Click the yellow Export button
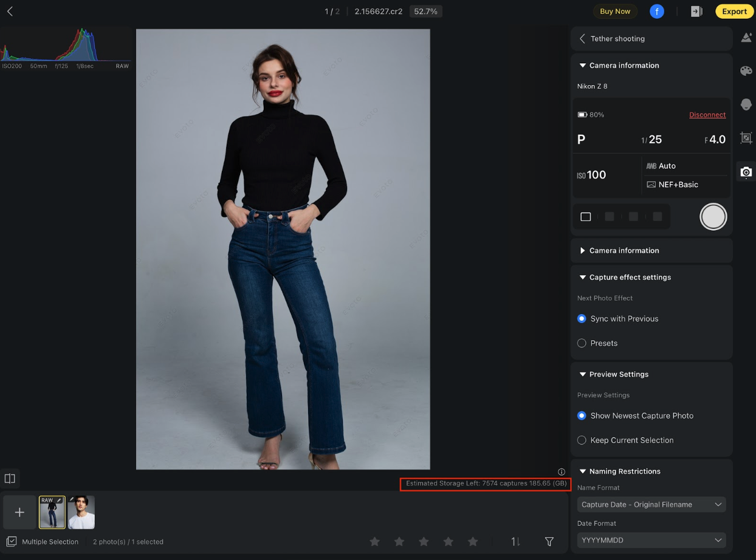The height and width of the screenshot is (560, 756). (734, 11)
